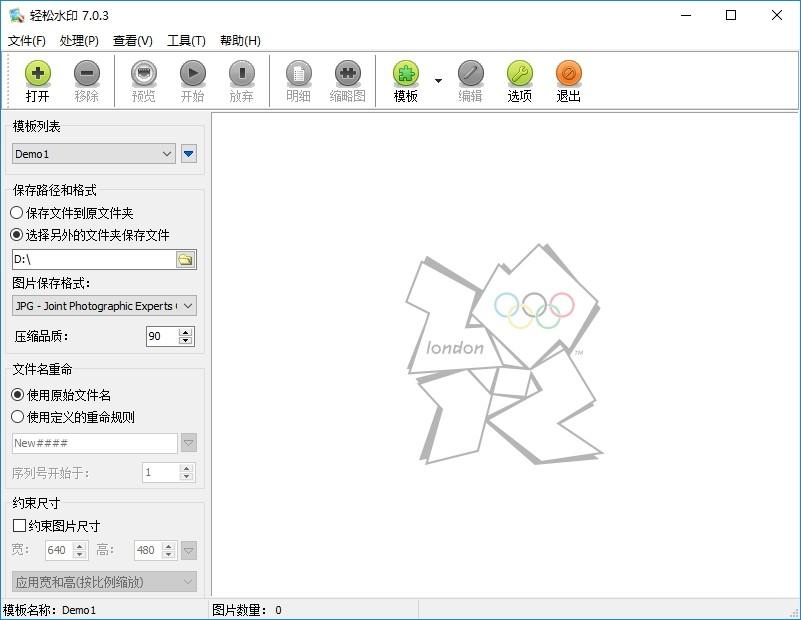This screenshot has height=620, width=801.
Task: Open the 处理(P) menu
Action: click(79, 41)
